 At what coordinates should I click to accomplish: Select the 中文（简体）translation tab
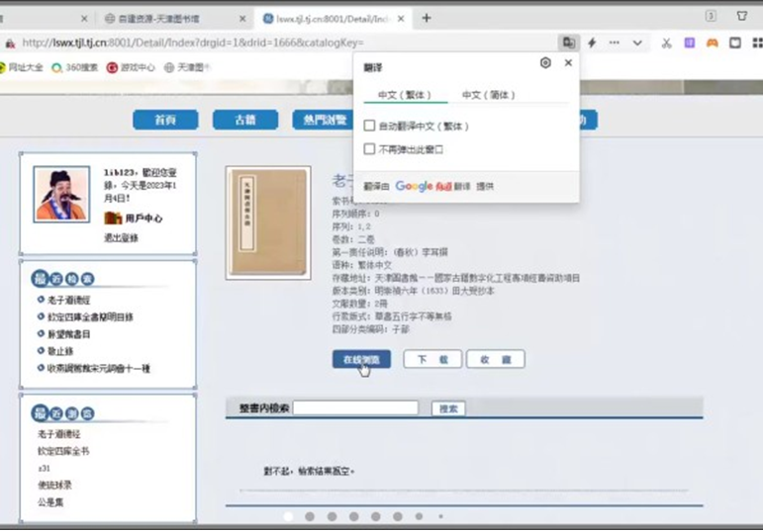[489, 95]
